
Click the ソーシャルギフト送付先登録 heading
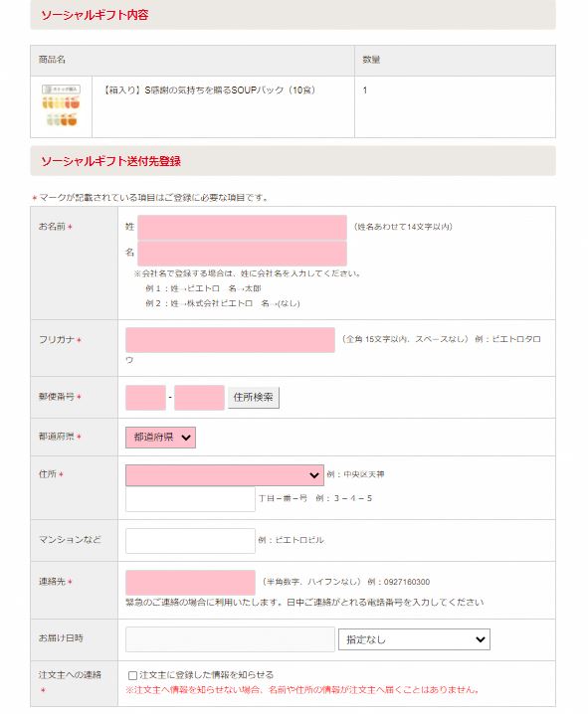(x=110, y=161)
